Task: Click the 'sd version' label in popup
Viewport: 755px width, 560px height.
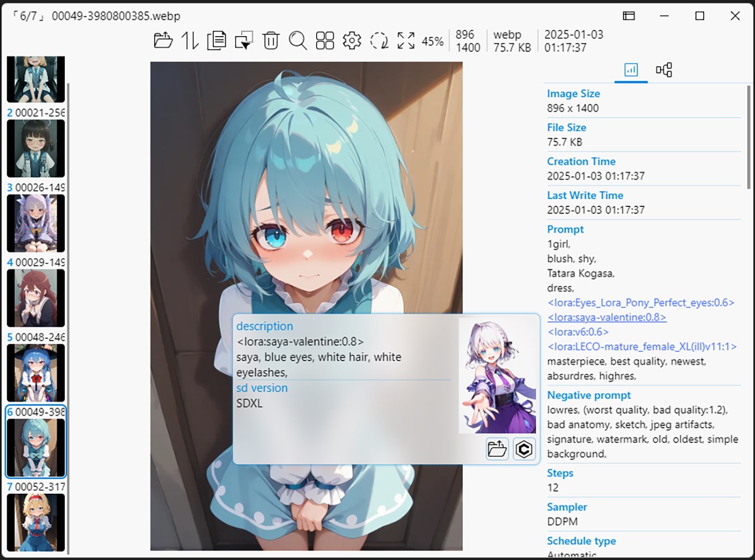Action: coord(262,388)
